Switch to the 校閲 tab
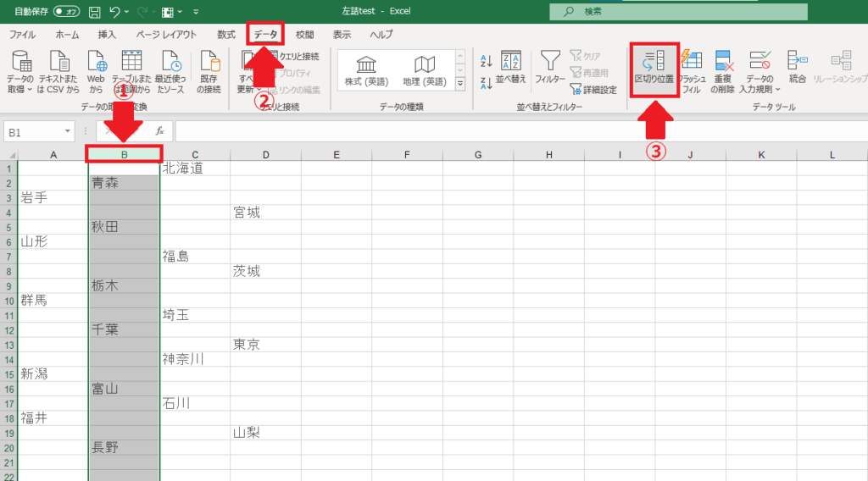 (304, 34)
